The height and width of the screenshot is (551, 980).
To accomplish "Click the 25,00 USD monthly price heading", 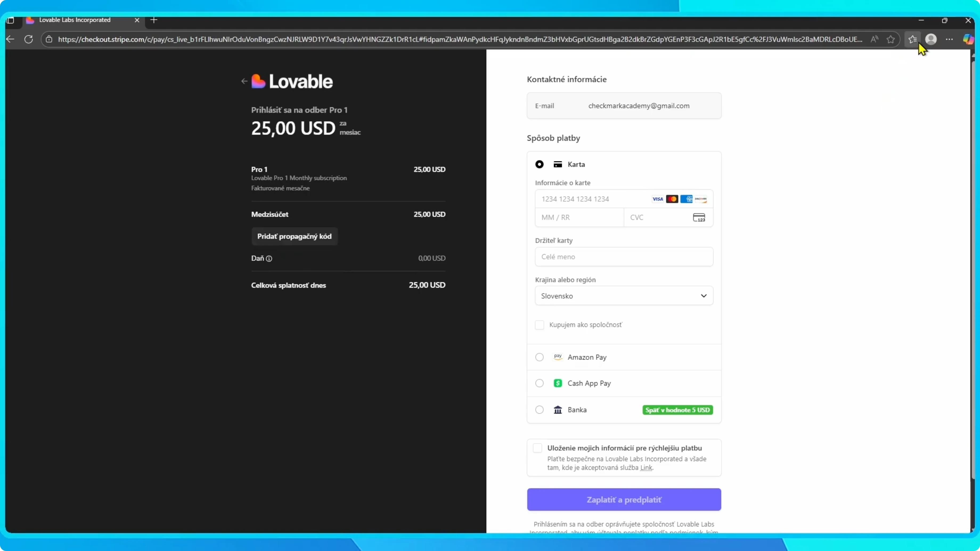I will 293,128.
